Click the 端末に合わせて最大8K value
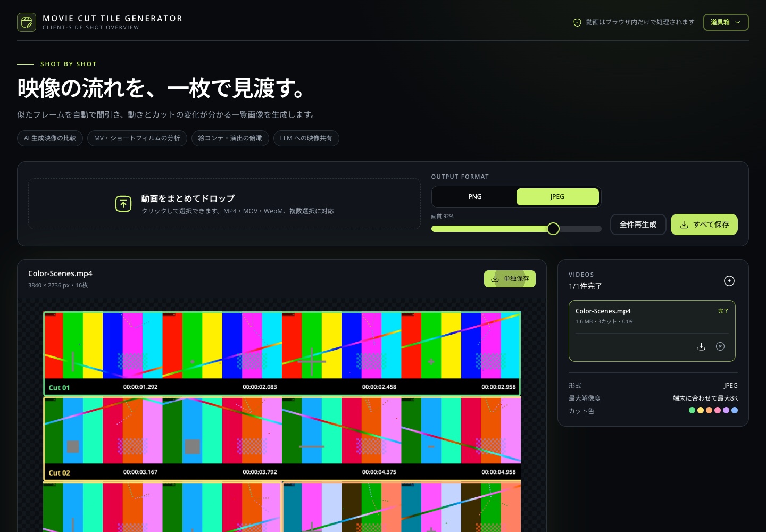The height and width of the screenshot is (532, 766). click(705, 398)
